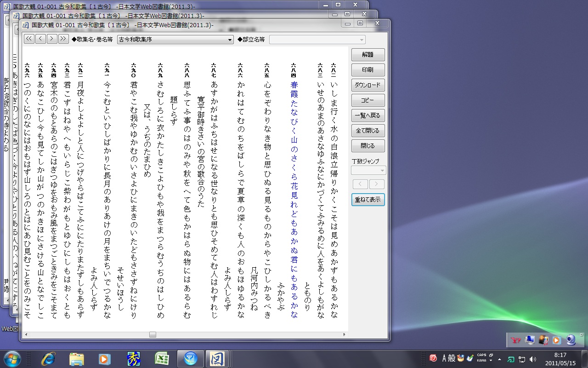Click the コピー button

click(368, 100)
